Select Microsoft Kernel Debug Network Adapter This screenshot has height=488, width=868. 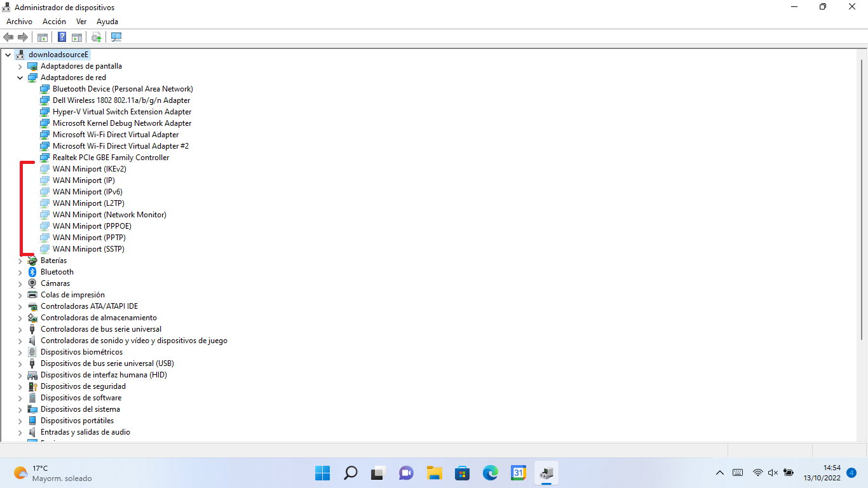pyautogui.click(x=122, y=123)
